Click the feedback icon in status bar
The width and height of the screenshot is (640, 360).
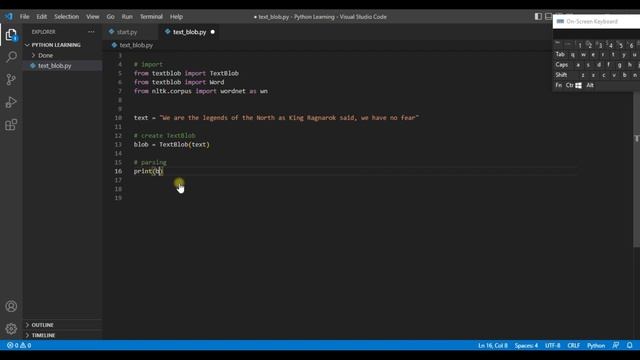point(616,345)
